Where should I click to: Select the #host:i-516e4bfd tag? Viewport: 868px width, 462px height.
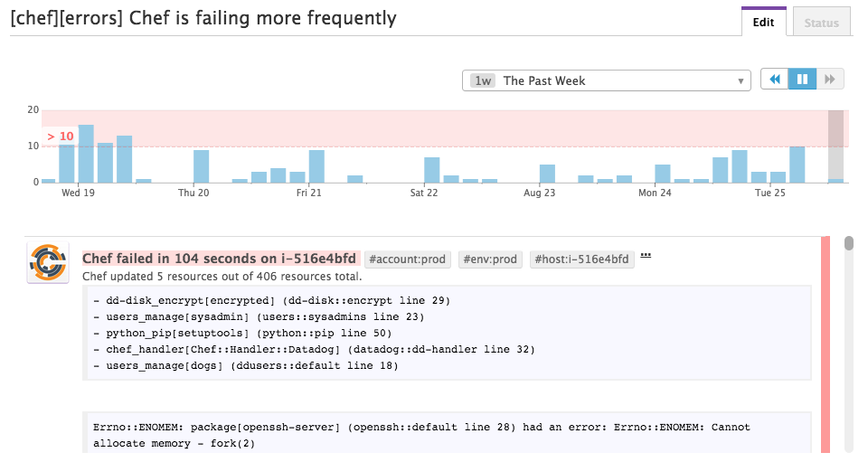point(581,259)
